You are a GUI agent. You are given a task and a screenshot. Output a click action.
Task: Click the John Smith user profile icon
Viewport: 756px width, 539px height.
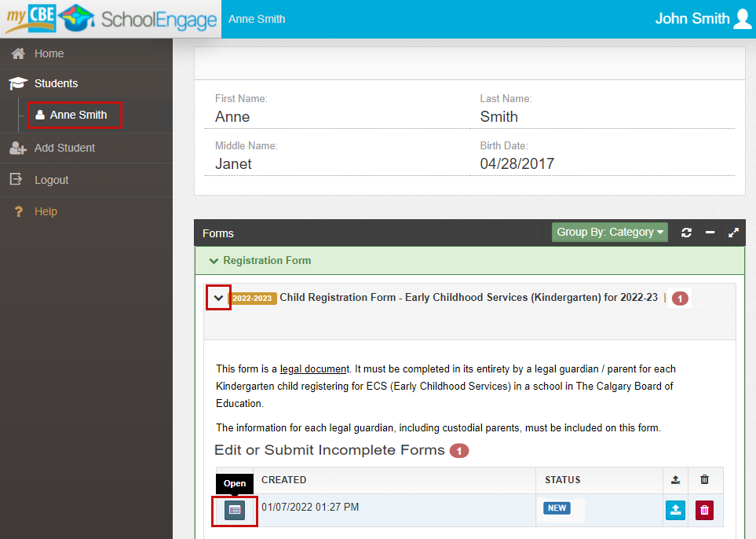742,19
